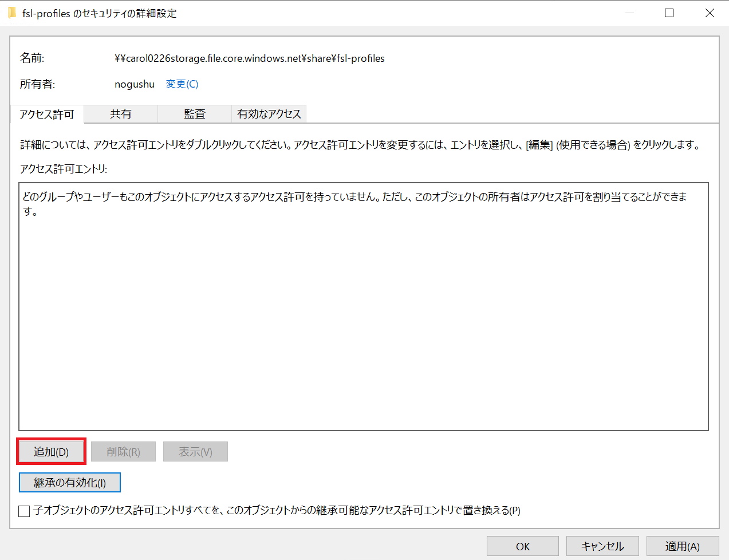Click the share path next to 名前

(x=250, y=58)
